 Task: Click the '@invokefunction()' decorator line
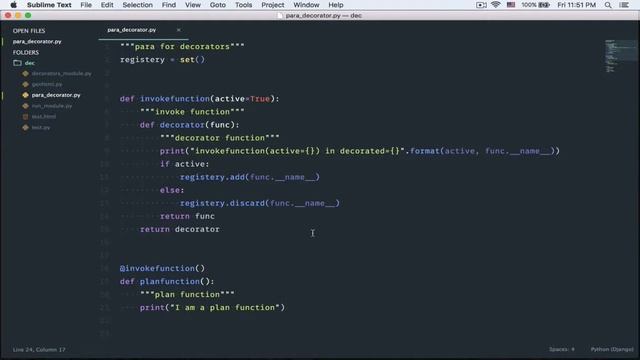click(162, 269)
